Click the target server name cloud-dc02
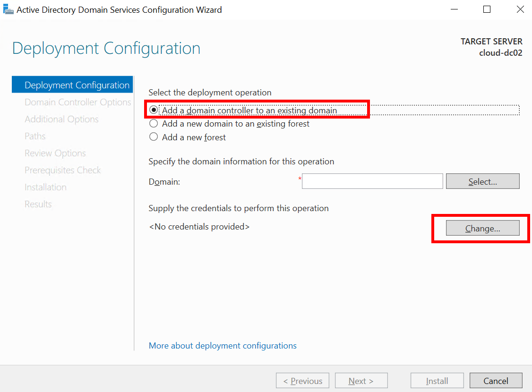 [500, 53]
